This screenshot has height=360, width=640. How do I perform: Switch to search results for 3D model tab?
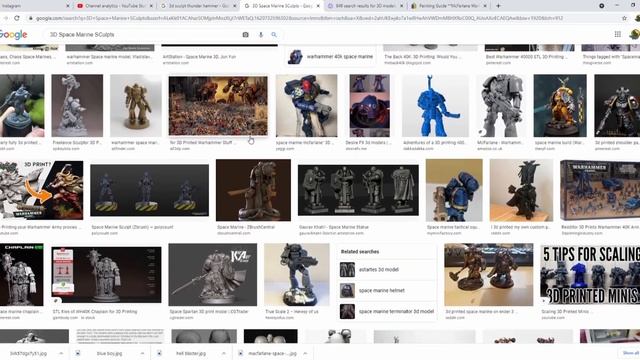[x=364, y=6]
